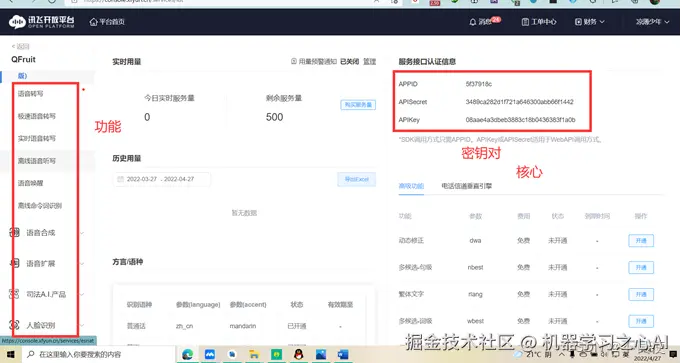Open the Photos app in taskbar
The width and height of the screenshot is (681, 364).
point(321,354)
